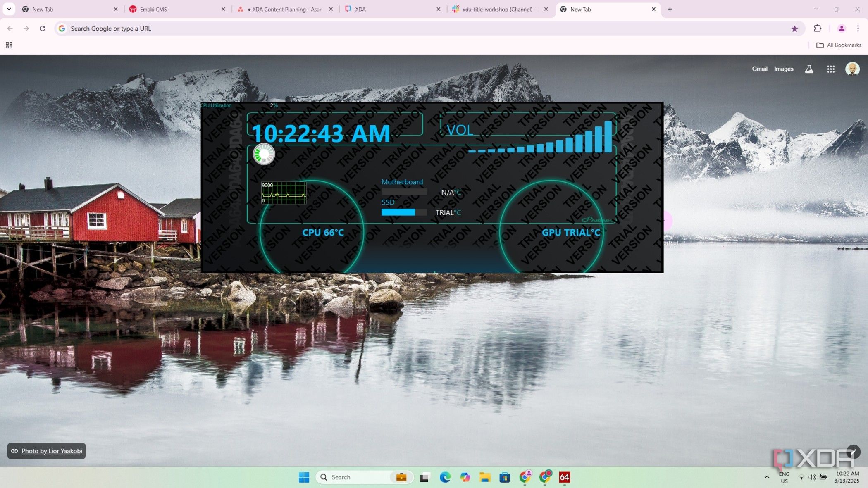The image size is (868, 488).
Task: Switch to the Emaki CMS tab
Action: point(177,9)
